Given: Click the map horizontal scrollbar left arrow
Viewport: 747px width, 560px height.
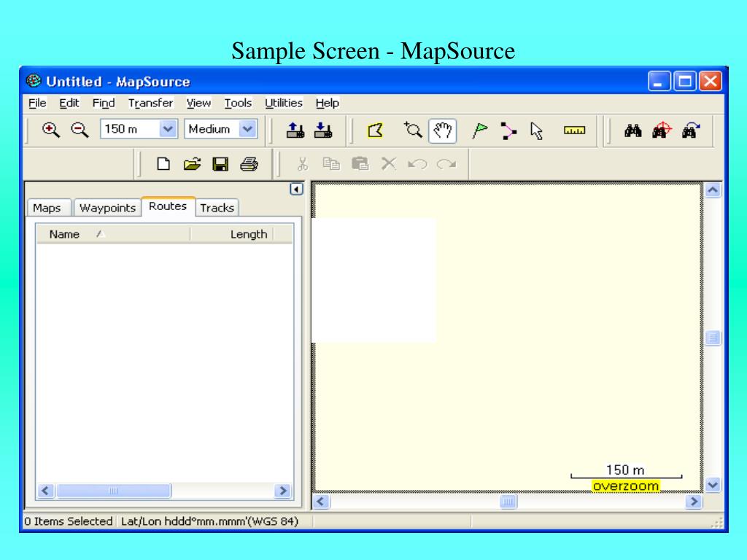Looking at the screenshot, I should click(x=321, y=502).
